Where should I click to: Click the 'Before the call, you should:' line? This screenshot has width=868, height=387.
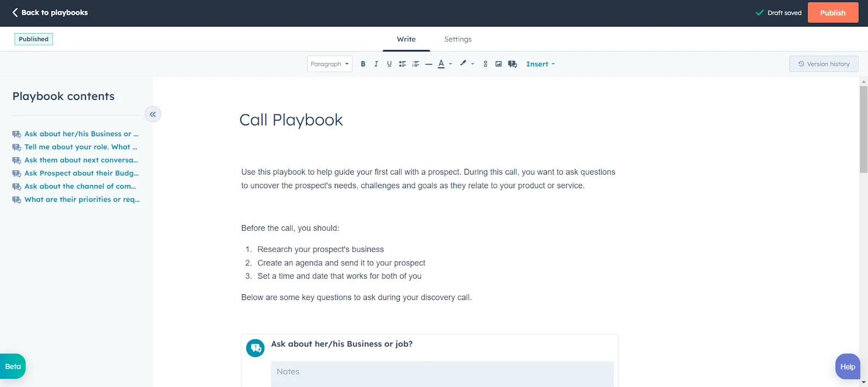[x=290, y=229]
